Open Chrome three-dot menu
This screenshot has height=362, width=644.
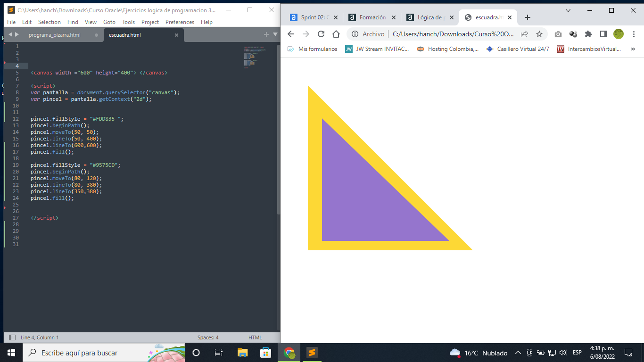coord(633,34)
